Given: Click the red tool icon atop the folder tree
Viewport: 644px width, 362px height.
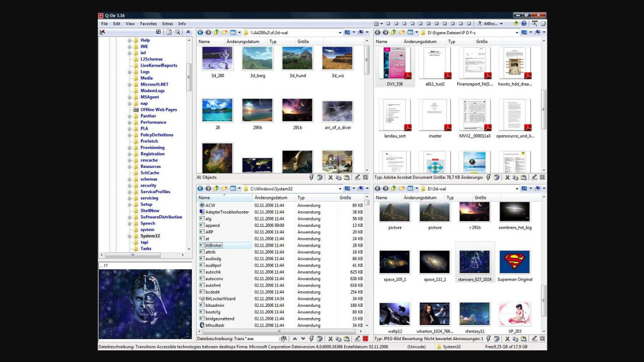Looking at the screenshot, I should (103, 32).
